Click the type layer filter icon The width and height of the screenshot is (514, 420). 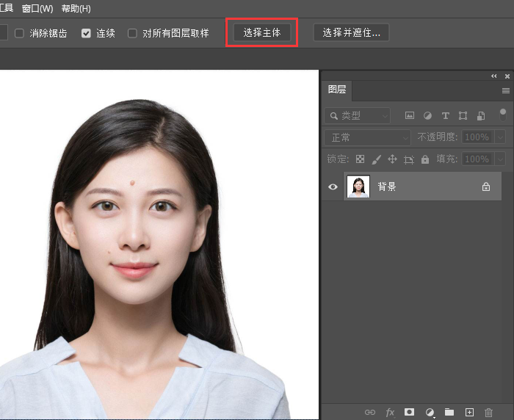click(x=445, y=116)
